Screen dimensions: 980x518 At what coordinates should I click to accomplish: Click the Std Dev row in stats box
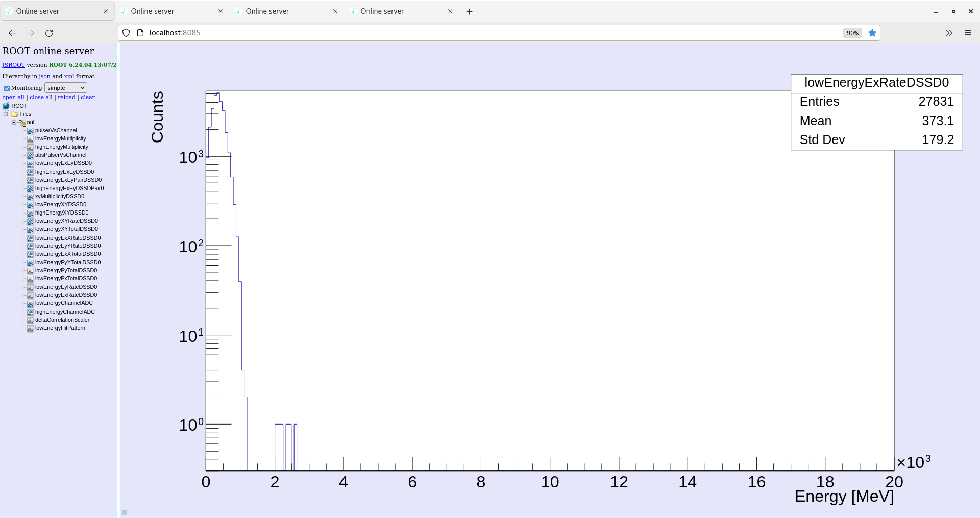pos(876,140)
